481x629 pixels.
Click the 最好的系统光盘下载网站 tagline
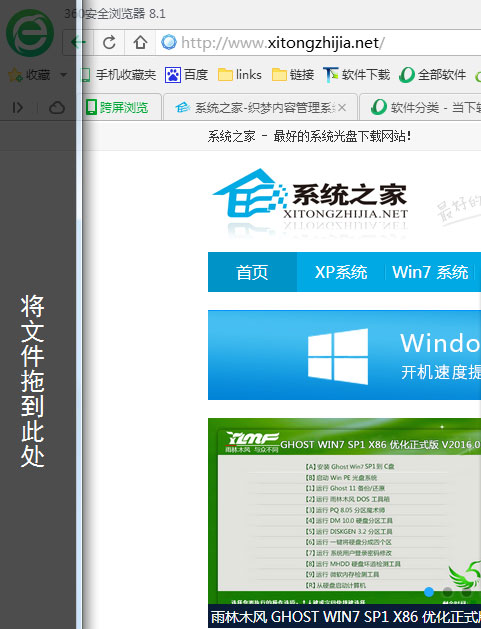pos(342,136)
